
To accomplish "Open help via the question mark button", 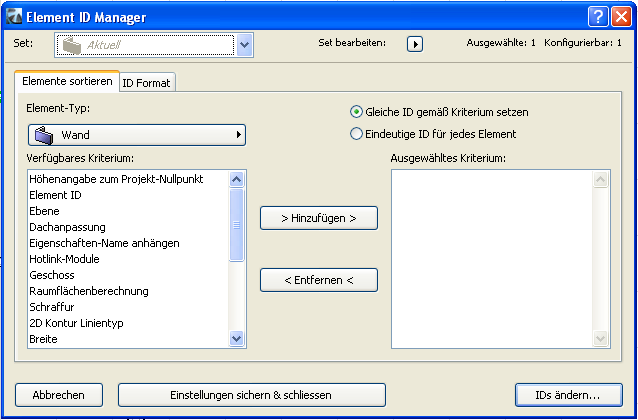I will [598, 17].
